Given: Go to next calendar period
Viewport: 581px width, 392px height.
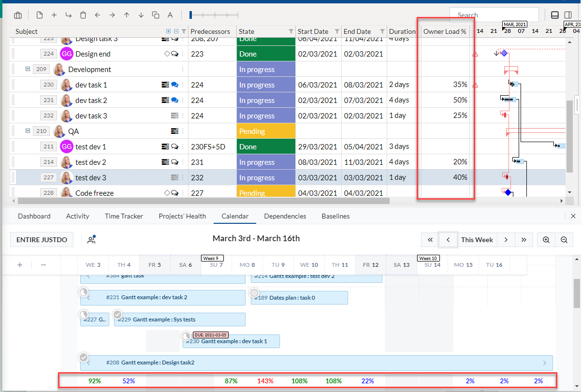Looking at the screenshot, I should click(x=506, y=239).
